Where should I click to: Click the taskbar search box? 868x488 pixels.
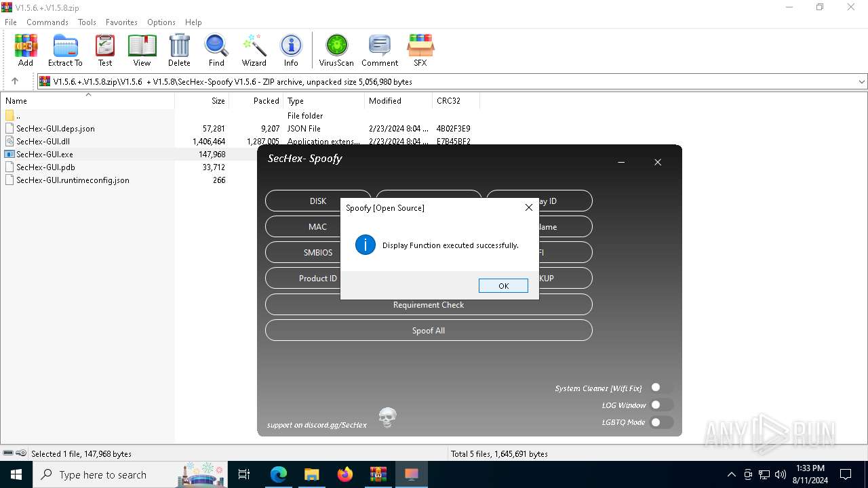click(x=132, y=474)
